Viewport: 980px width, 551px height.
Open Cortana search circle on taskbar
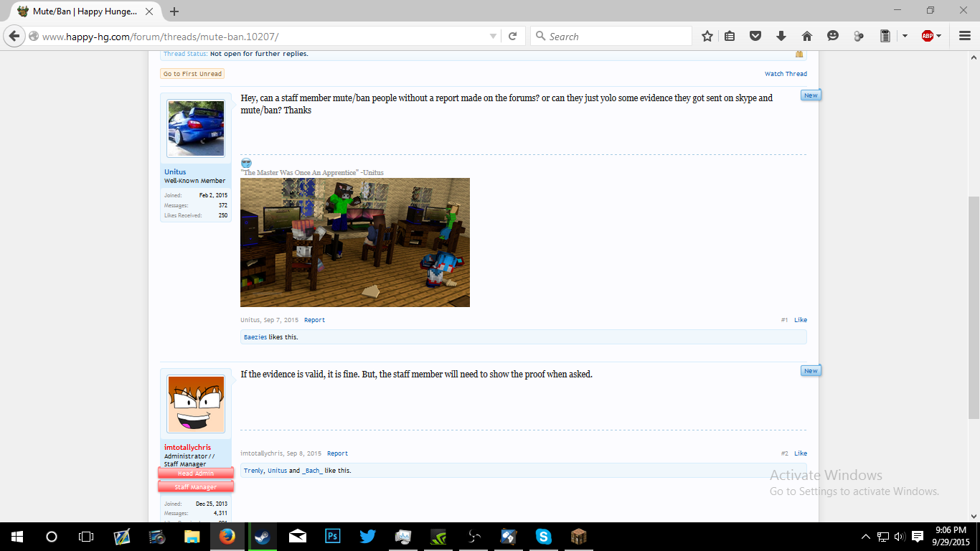coord(52,537)
